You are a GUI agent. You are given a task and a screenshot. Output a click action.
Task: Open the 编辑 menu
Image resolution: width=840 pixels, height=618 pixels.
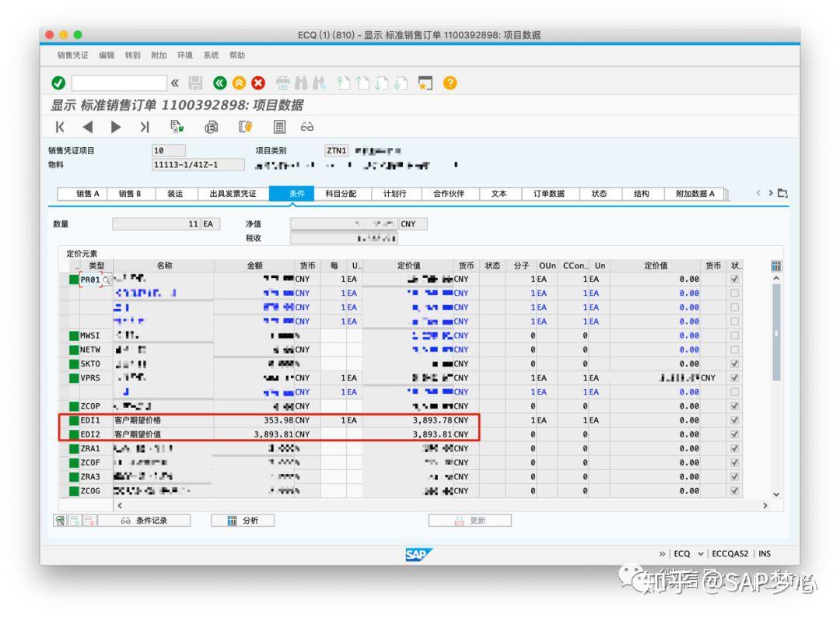coord(107,55)
